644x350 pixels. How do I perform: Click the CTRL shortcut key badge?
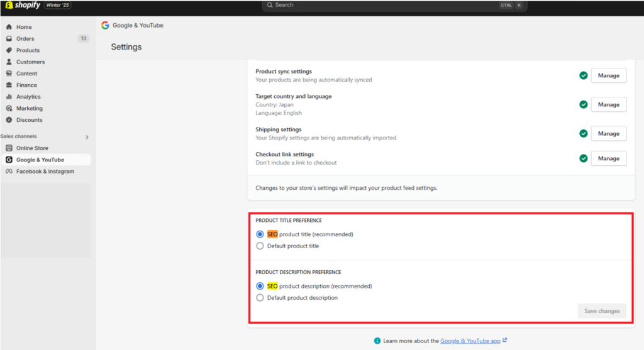click(x=506, y=5)
